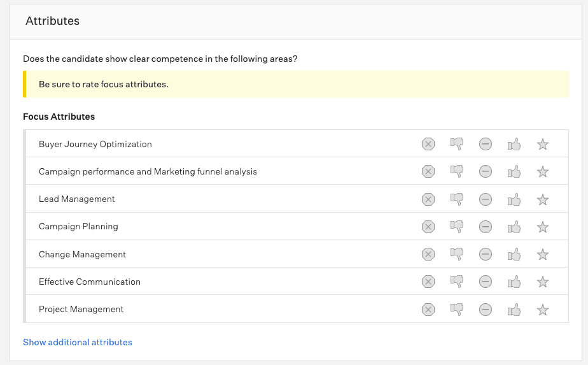Star the Campaign Planning attribute
588x365 pixels.
click(542, 227)
